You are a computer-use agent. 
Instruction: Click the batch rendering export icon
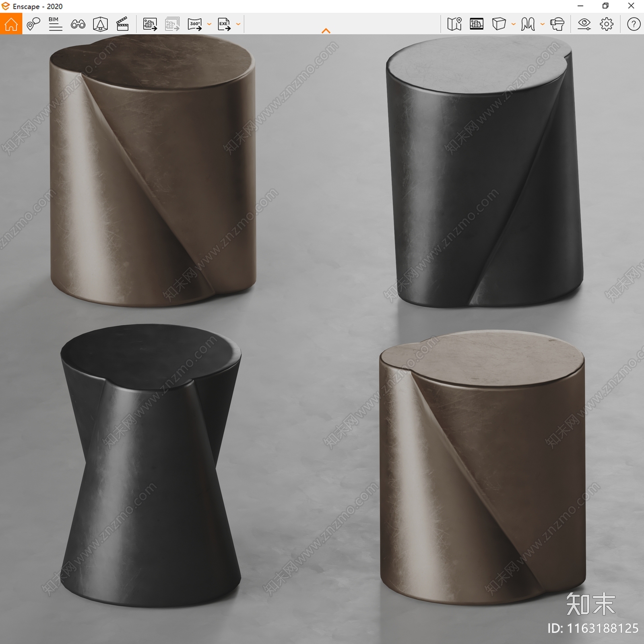coord(172,24)
